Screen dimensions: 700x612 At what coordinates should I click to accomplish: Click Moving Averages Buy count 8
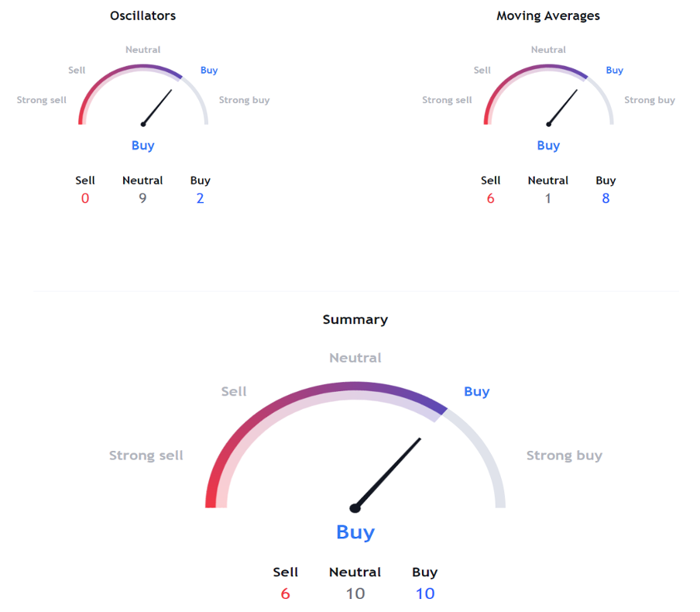tap(606, 198)
